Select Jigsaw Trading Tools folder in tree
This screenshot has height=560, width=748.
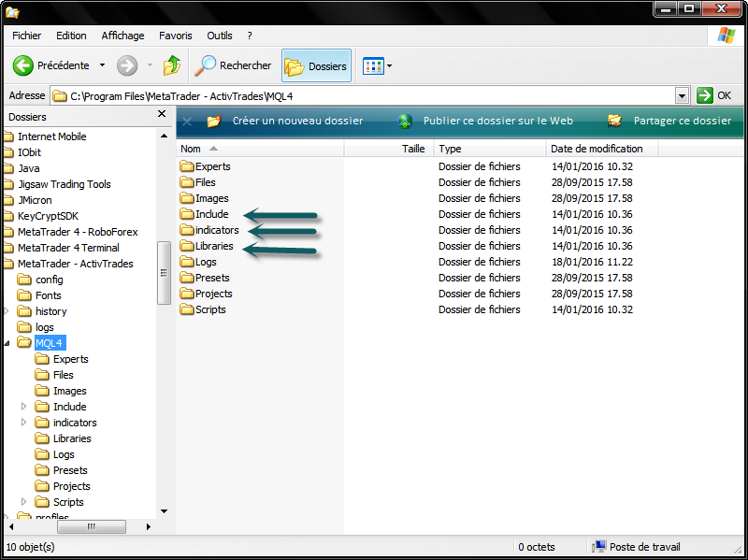click(x=65, y=184)
